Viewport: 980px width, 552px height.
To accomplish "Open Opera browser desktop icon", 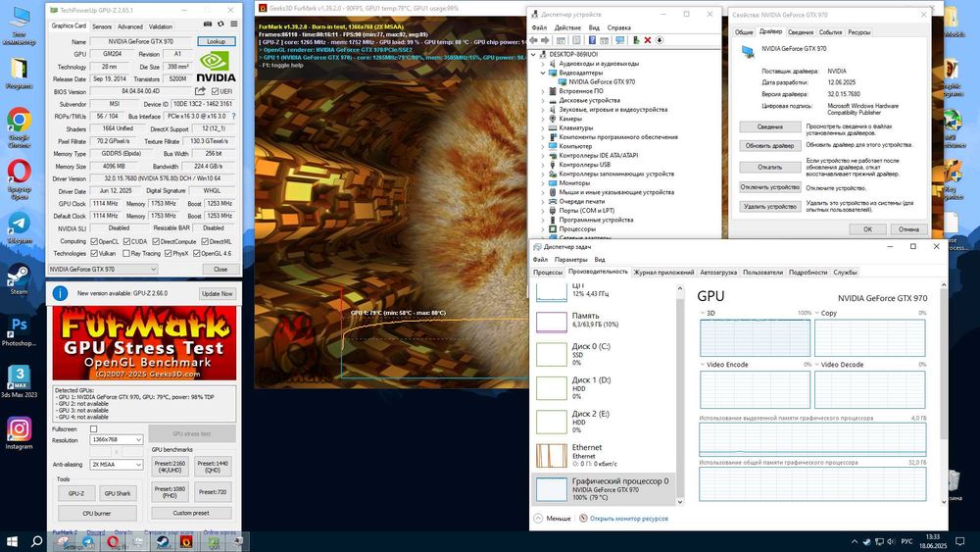I will (20, 178).
